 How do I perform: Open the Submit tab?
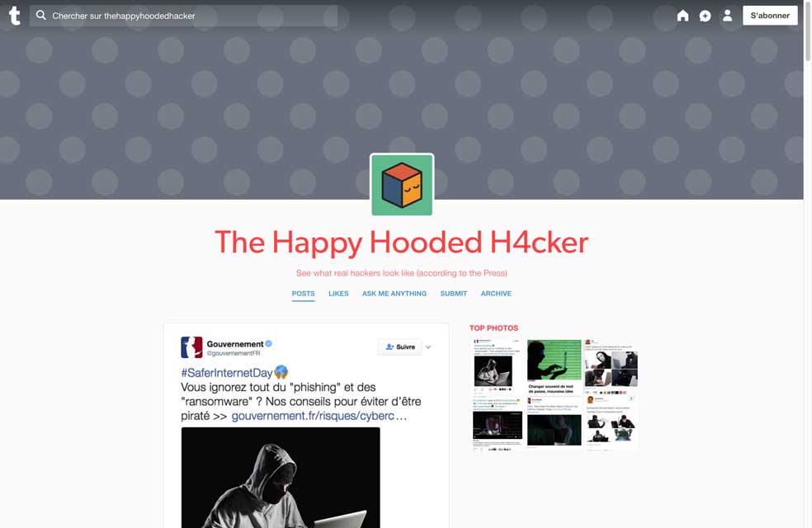point(454,294)
